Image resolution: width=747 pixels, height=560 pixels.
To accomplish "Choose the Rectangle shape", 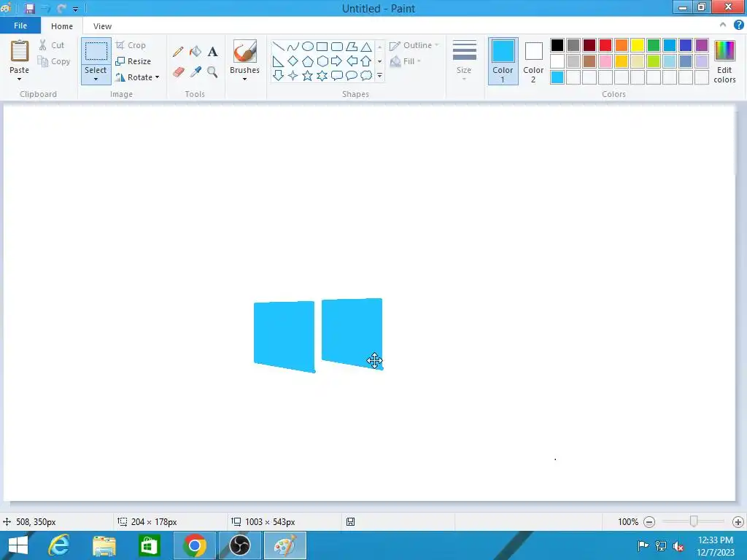I will [322, 46].
